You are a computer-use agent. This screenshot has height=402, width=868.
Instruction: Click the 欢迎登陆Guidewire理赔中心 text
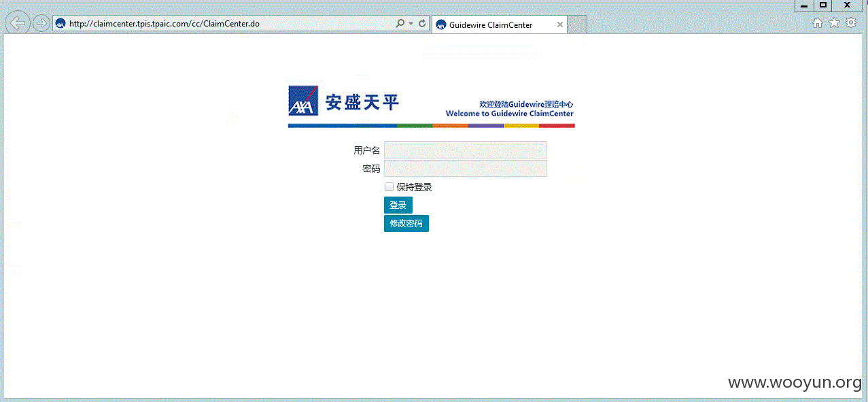(526, 105)
